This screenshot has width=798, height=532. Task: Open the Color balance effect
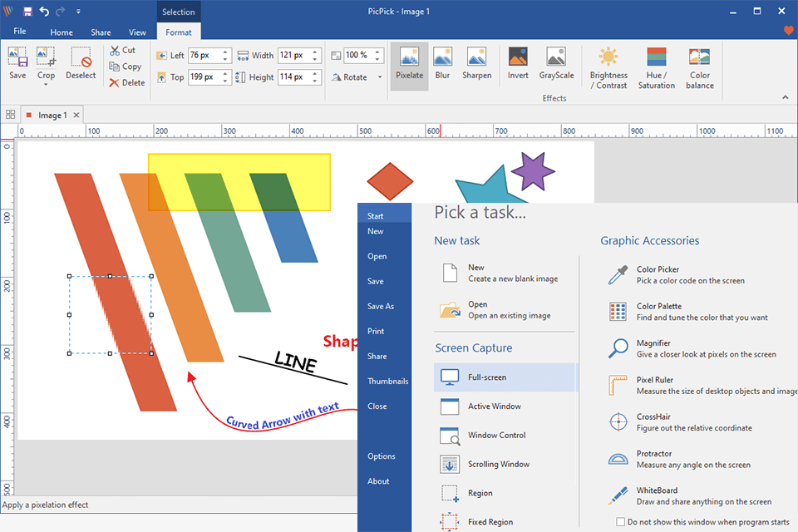[699, 66]
